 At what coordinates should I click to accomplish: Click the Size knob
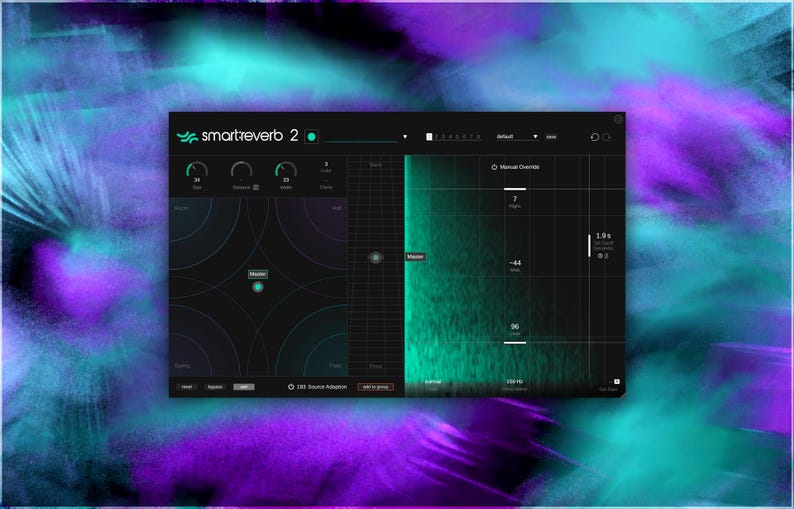click(197, 171)
